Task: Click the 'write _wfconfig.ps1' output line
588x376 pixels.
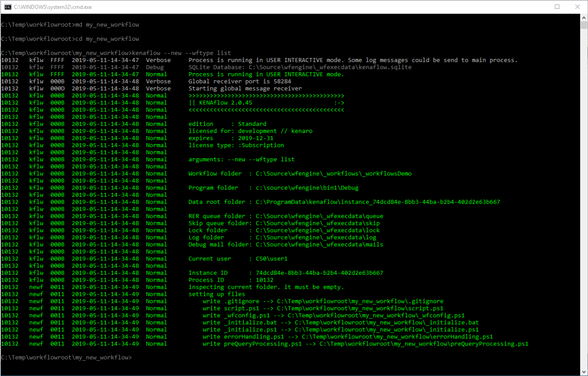Action: 334,315
